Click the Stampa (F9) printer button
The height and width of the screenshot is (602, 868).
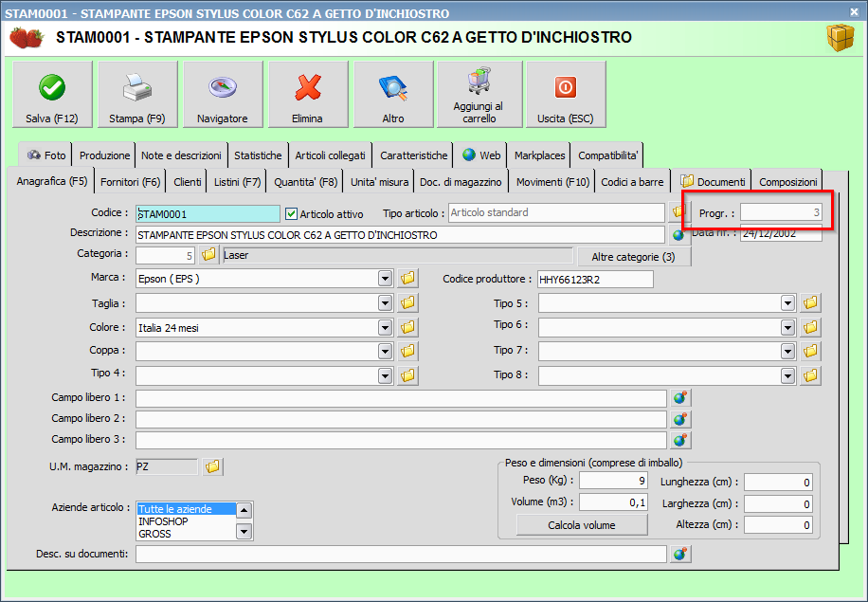137,95
